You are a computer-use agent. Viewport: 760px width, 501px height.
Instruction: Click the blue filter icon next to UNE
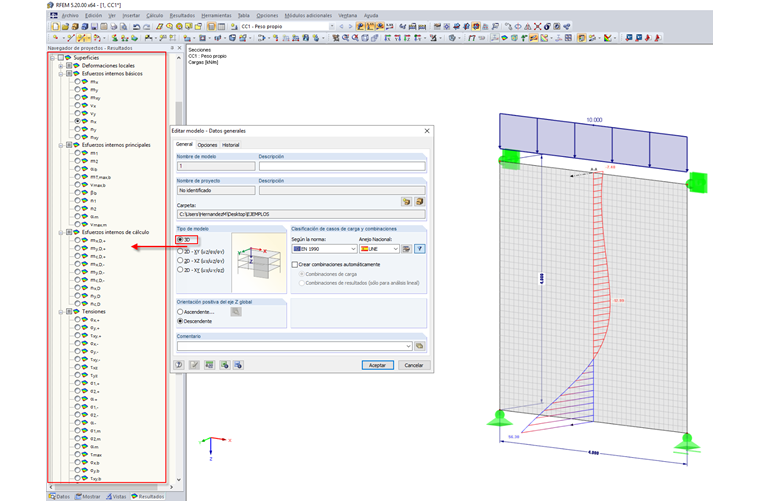pos(420,249)
